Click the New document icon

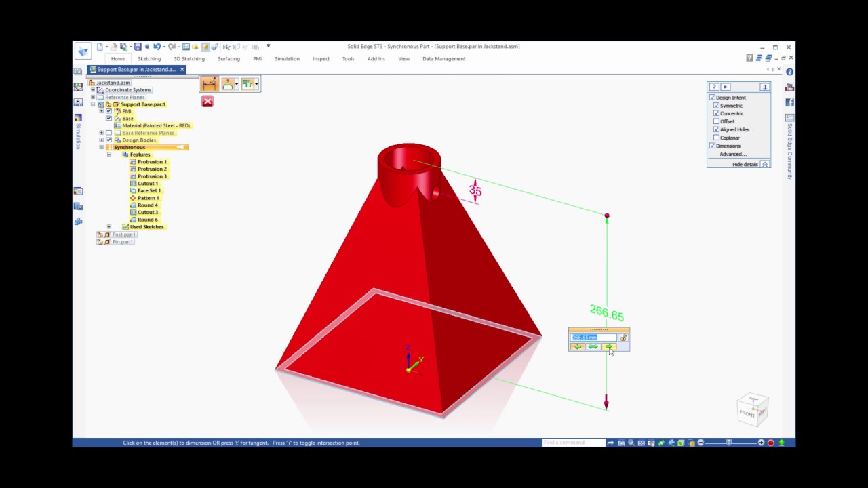tap(100, 47)
